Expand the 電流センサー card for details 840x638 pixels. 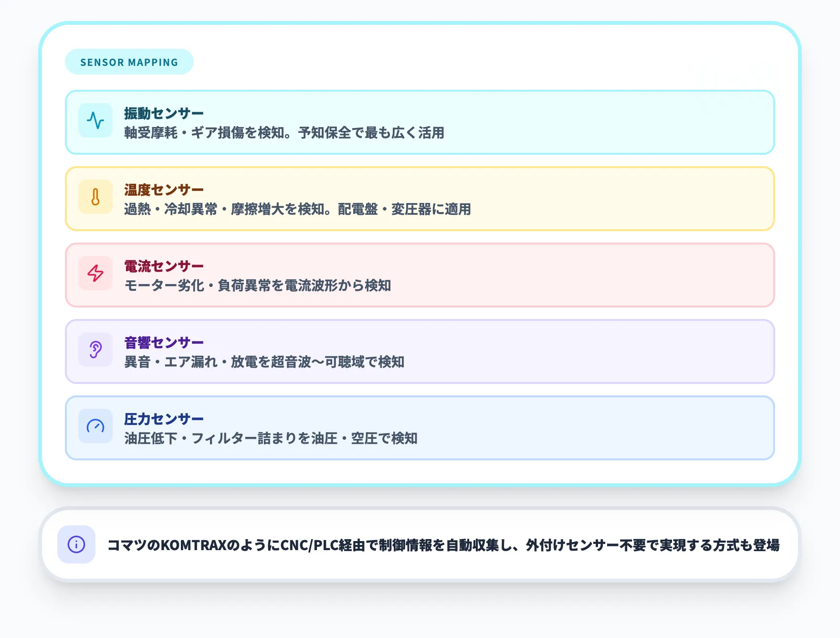tap(420, 275)
